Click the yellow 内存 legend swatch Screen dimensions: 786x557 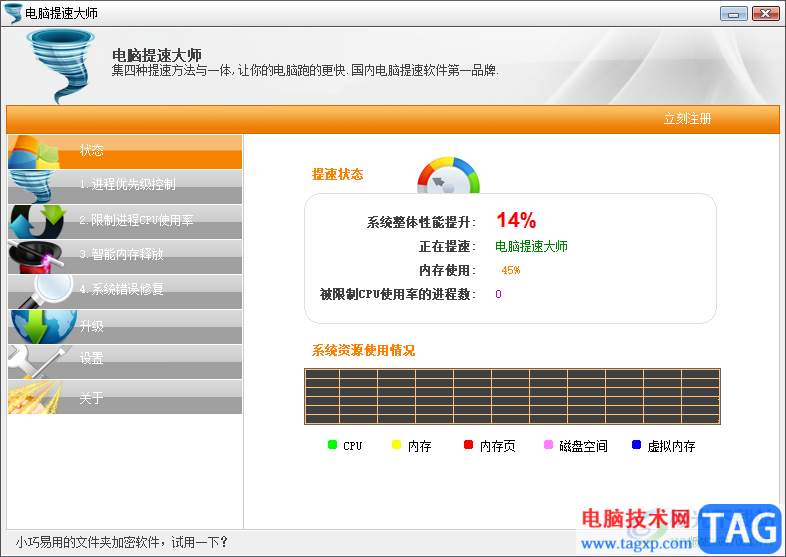click(396, 445)
